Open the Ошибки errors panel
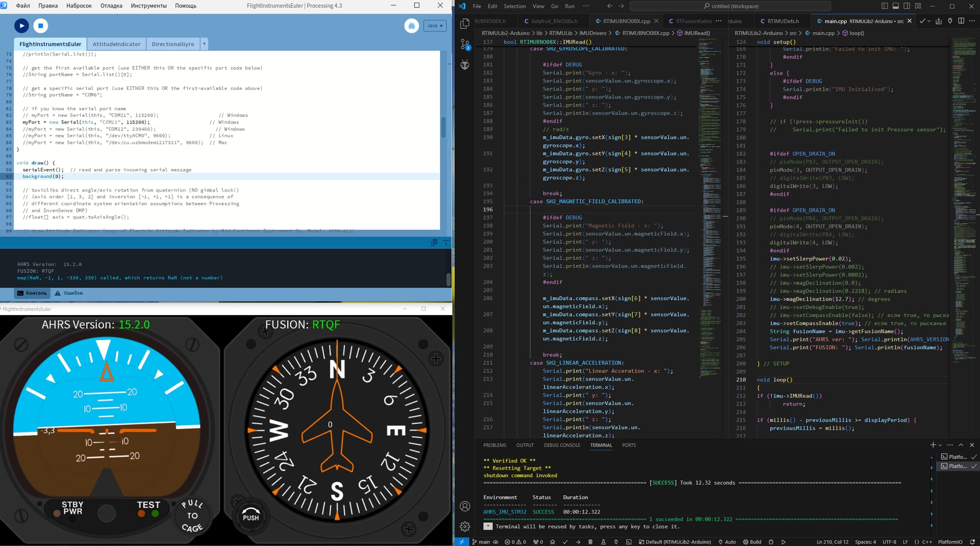This screenshot has width=980, height=546. (x=69, y=293)
